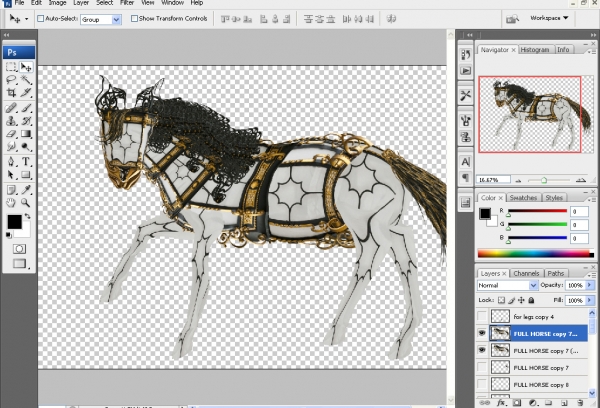This screenshot has width=600, height=408.
Task: Select the Crop tool
Action: coord(11,92)
